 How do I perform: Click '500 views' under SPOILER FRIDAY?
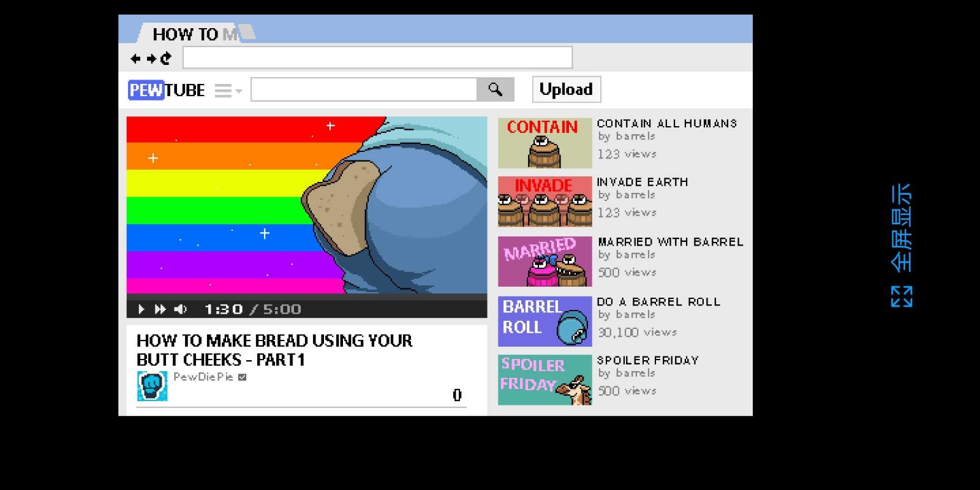(x=627, y=391)
